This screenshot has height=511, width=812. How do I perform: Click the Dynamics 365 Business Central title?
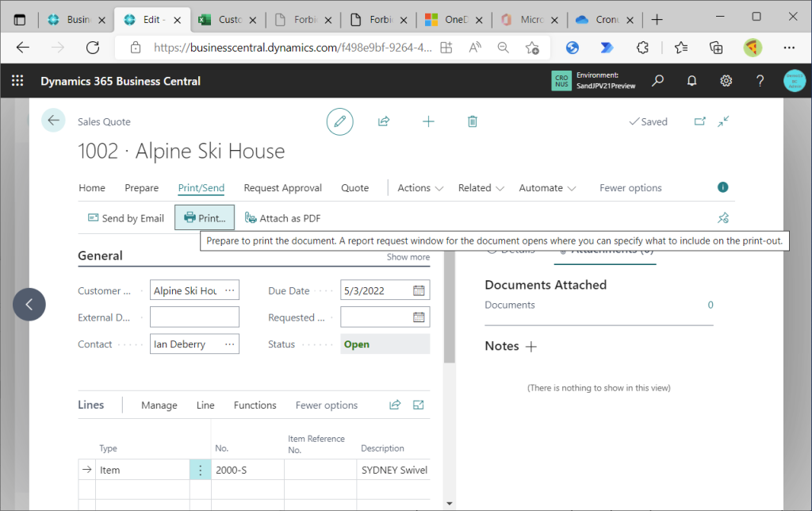[x=121, y=82]
